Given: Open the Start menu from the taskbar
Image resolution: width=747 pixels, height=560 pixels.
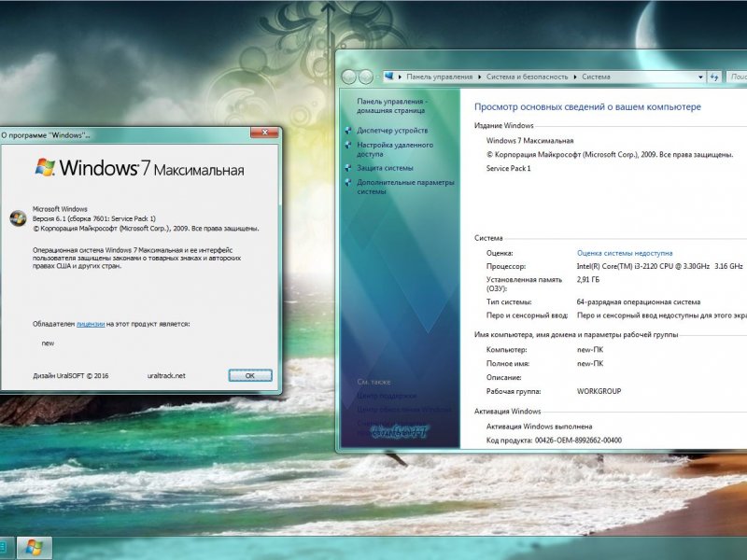Looking at the screenshot, I should tap(34, 548).
